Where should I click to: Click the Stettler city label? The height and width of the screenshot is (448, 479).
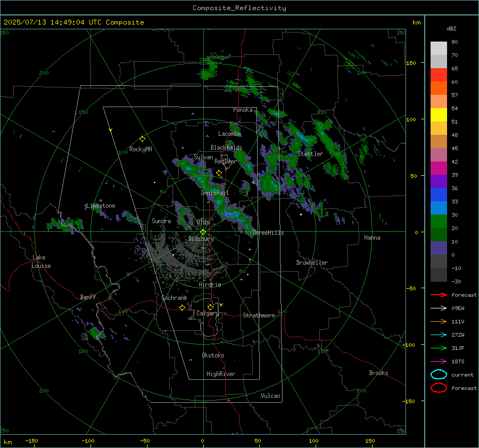[310, 154]
